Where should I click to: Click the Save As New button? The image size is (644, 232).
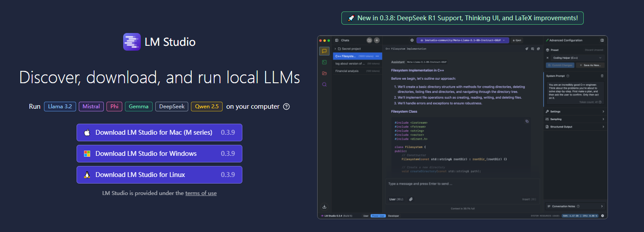tap(591, 65)
